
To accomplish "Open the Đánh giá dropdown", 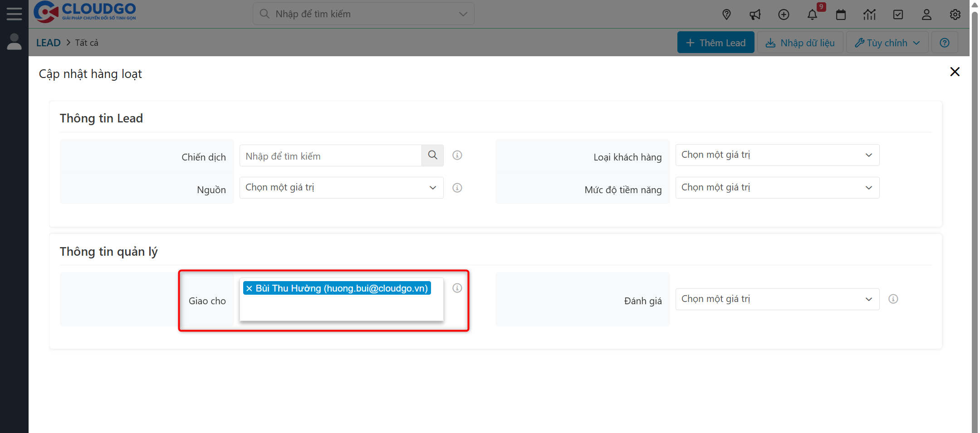I will [777, 299].
